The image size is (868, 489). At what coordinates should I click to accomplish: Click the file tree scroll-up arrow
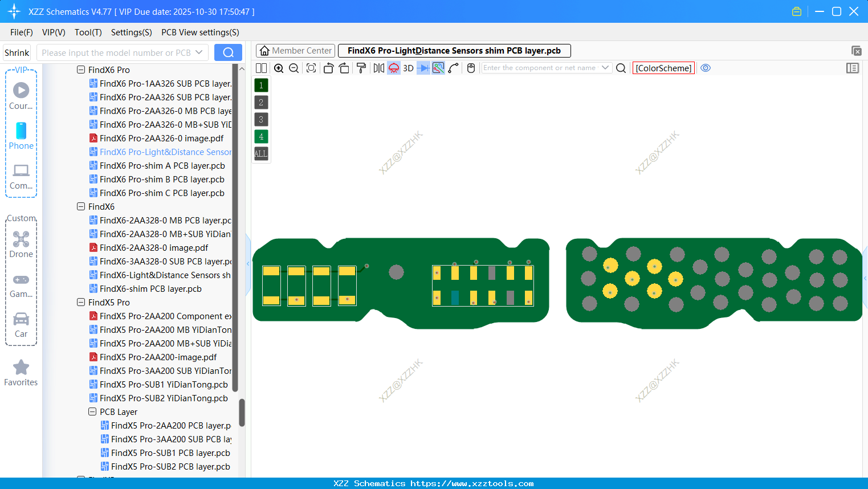[x=242, y=68]
